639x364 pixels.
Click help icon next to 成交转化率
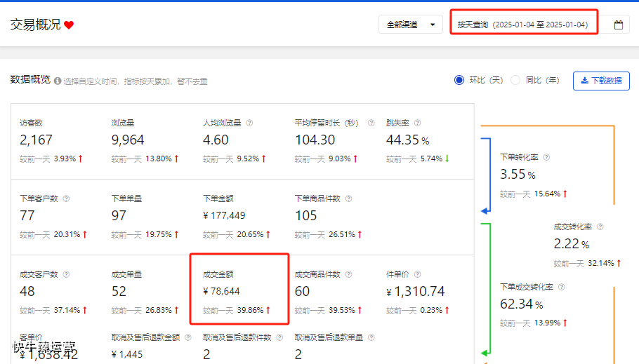(x=600, y=227)
